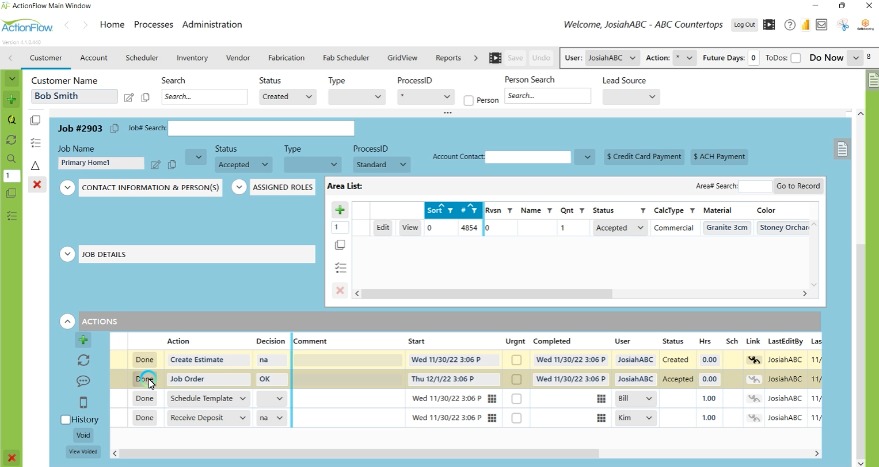Open the video tutorial icon beside Log Out
The height and width of the screenshot is (467, 879).
[x=769, y=25]
